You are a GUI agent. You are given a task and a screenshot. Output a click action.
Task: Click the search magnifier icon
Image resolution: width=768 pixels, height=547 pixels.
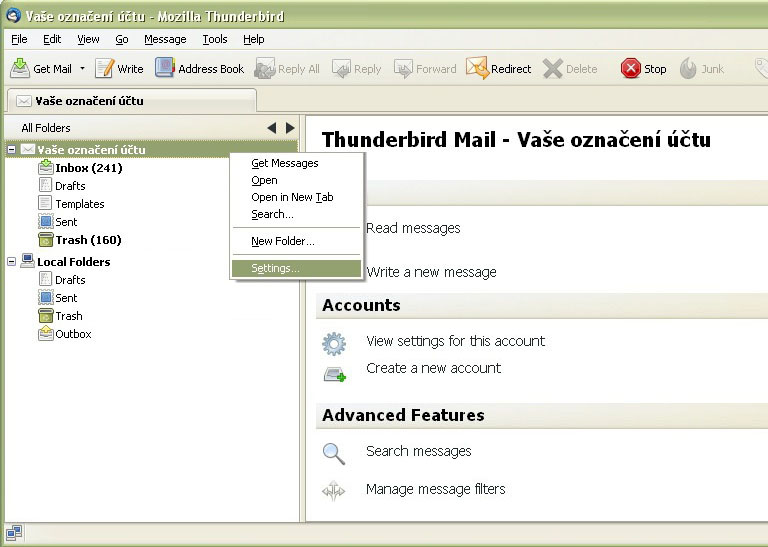334,453
